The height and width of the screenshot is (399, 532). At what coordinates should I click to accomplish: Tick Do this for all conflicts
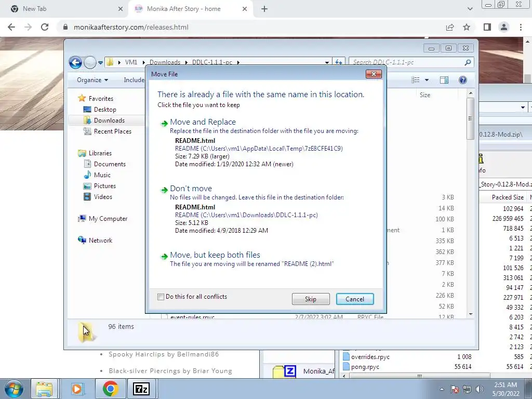point(161,297)
